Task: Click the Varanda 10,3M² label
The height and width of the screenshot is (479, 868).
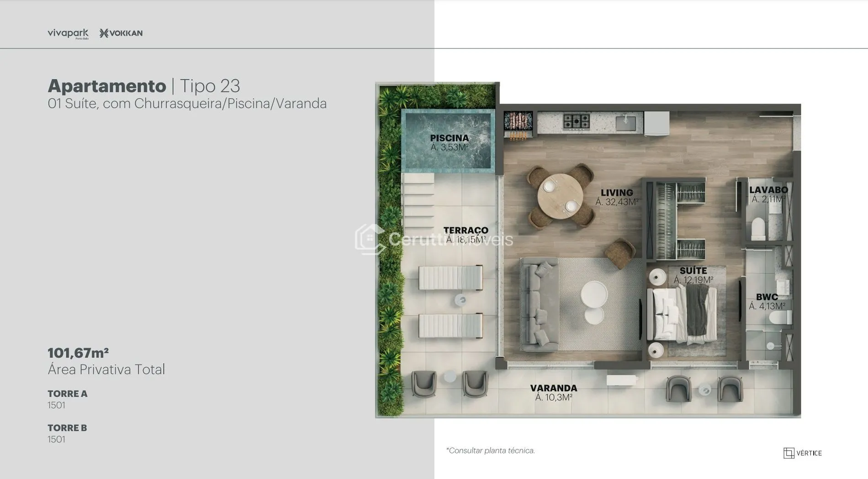Action: click(x=553, y=393)
